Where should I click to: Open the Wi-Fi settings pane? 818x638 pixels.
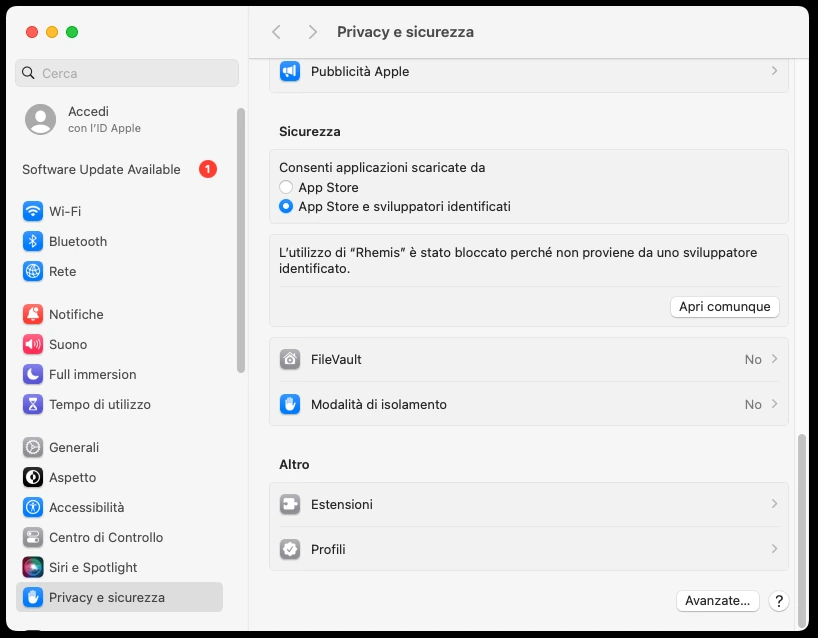(119, 211)
